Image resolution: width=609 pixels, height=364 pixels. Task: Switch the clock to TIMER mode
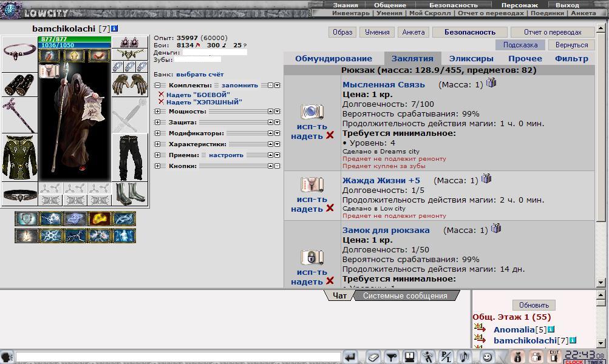595,362
